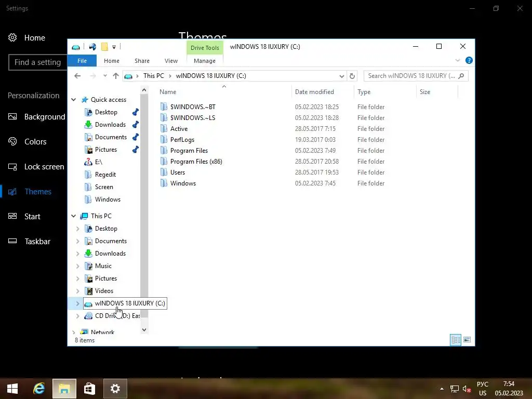Select the $WINDOWS.~BT folder
This screenshot has height=399, width=532.
193,107
